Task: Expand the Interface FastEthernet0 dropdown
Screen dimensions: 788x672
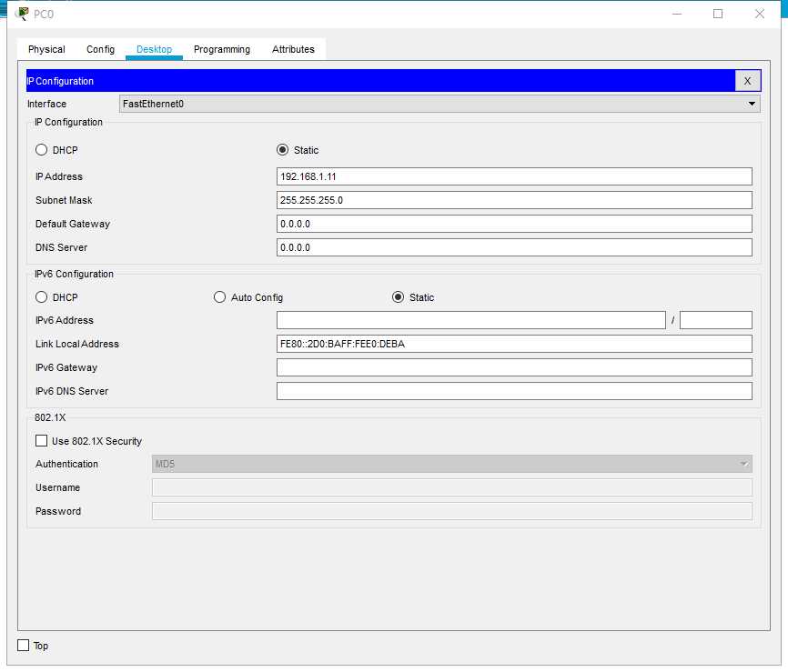Action: (439, 104)
